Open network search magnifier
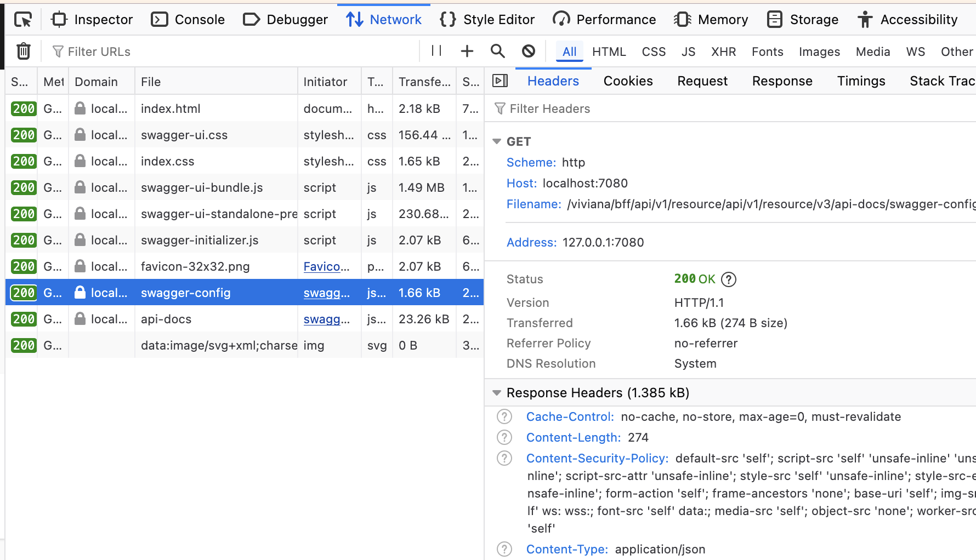Screen dimensions: 976x560 pyautogui.click(x=497, y=51)
